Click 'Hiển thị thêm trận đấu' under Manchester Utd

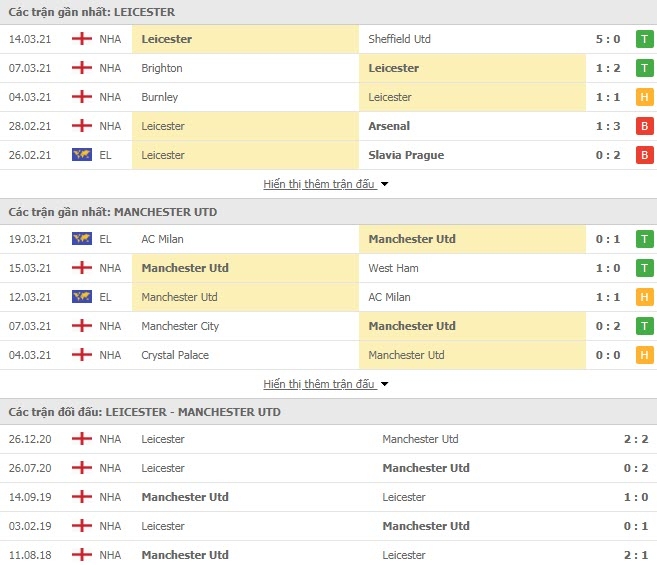[319, 384]
